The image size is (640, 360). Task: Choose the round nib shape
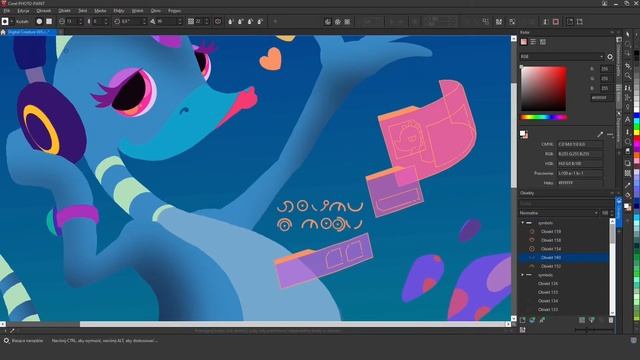[39, 21]
